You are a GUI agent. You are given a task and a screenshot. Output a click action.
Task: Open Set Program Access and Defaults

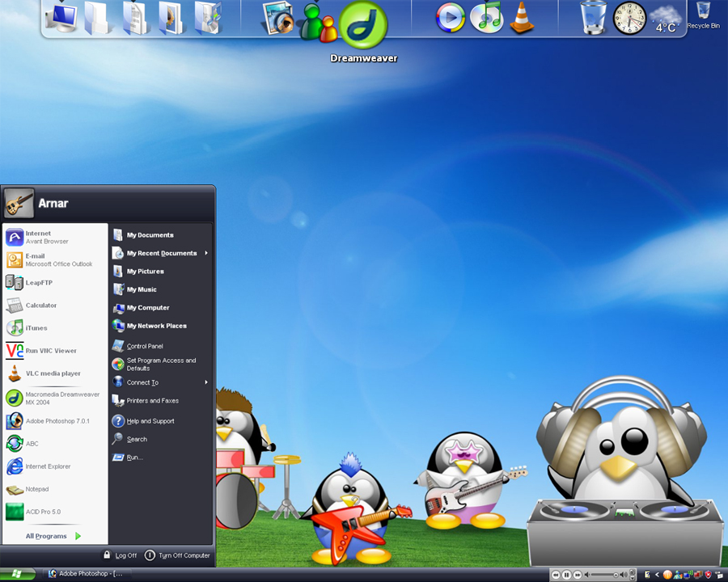(x=160, y=364)
